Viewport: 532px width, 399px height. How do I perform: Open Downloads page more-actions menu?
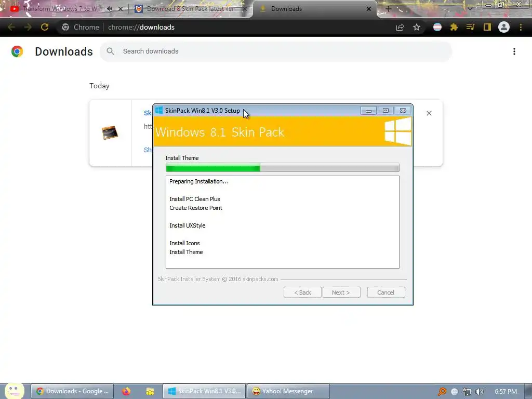click(x=514, y=51)
